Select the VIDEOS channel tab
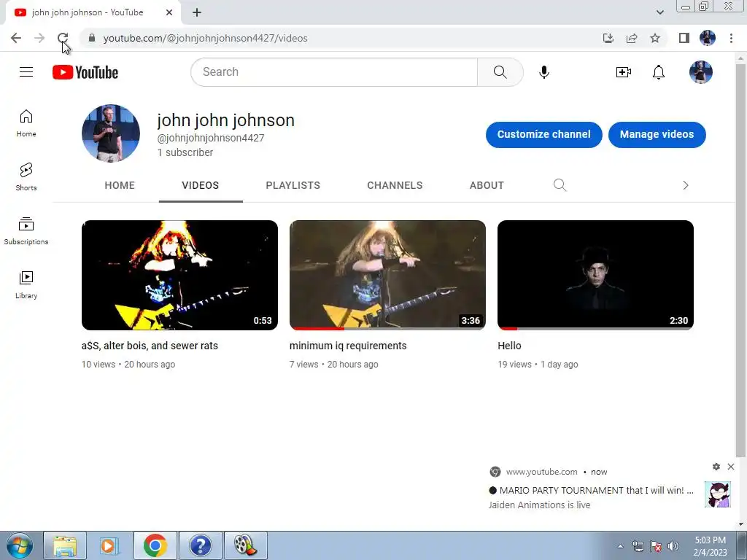This screenshot has height=560, width=747. [201, 185]
